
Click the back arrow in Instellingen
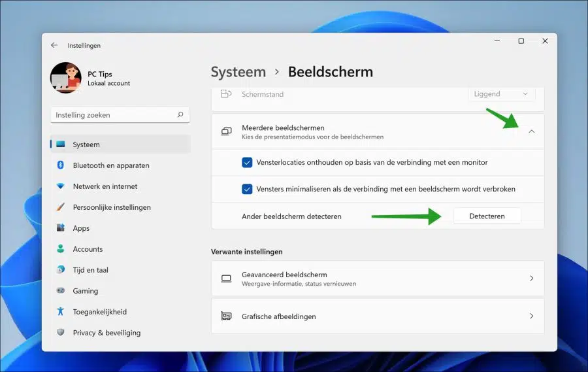pos(54,45)
